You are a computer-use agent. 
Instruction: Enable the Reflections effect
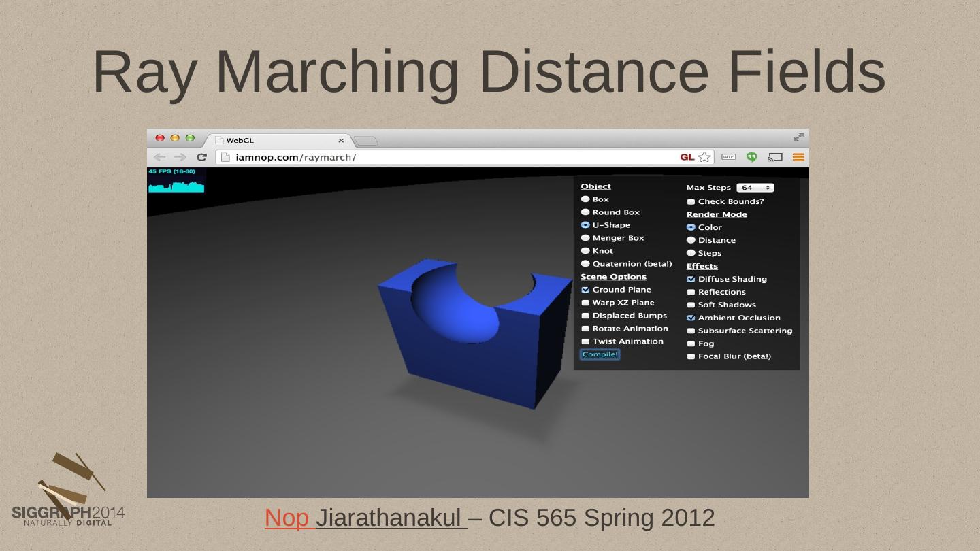point(691,292)
